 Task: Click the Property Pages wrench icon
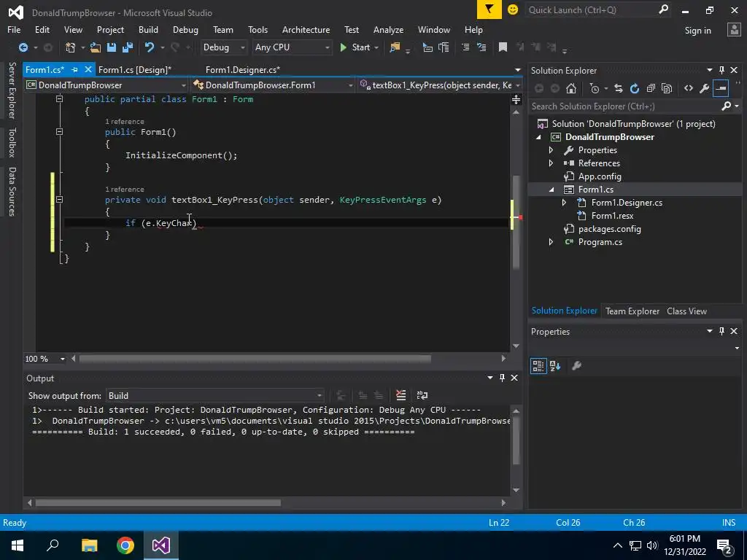(576, 366)
